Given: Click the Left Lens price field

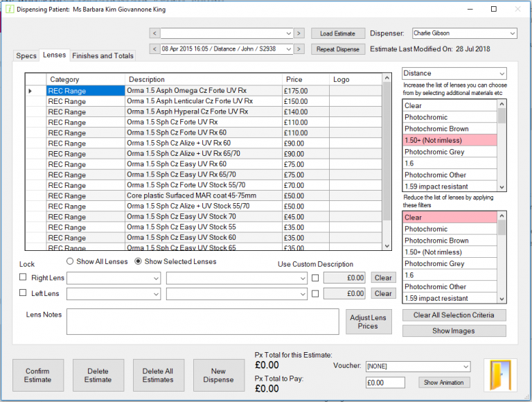Looking at the screenshot, I should pos(344,293).
